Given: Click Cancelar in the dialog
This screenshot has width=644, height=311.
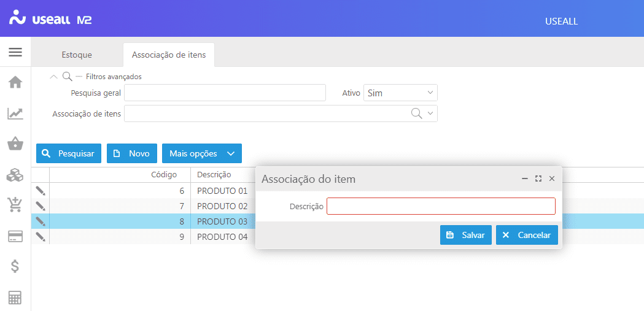Looking at the screenshot, I should coord(527,235).
